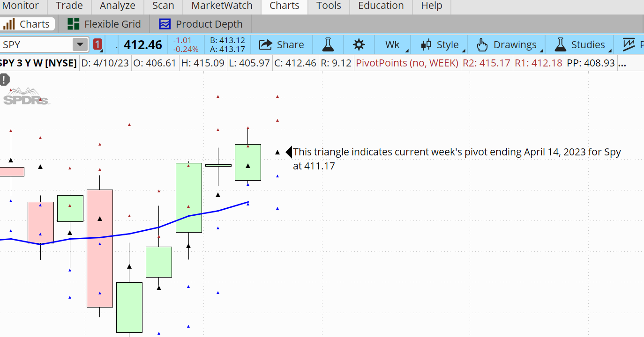The height and width of the screenshot is (337, 644).
Task: Open the Education tab
Action: (x=381, y=6)
